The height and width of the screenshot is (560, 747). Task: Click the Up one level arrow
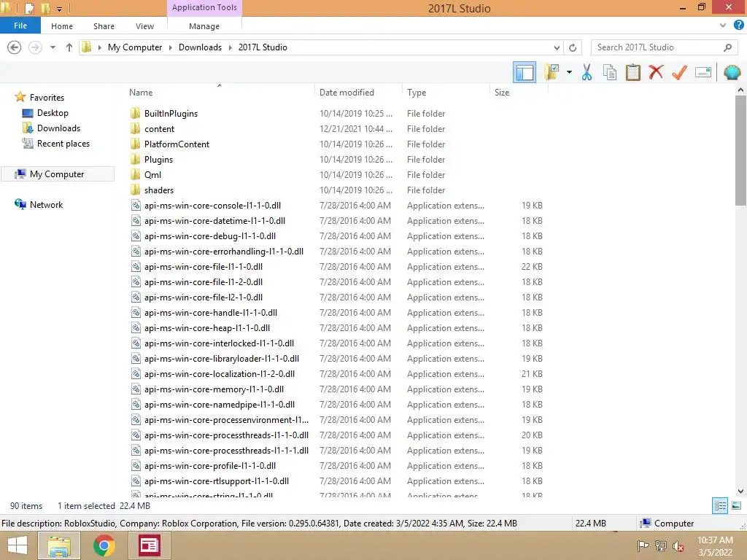pyautogui.click(x=69, y=47)
